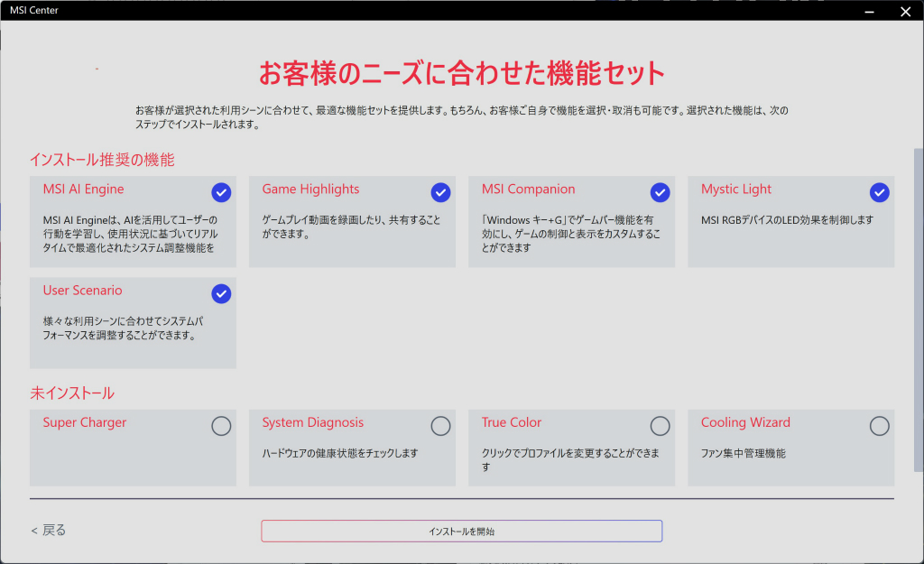The height and width of the screenshot is (564, 924).
Task: Click the 未インストール section heading
Action: pos(72,393)
